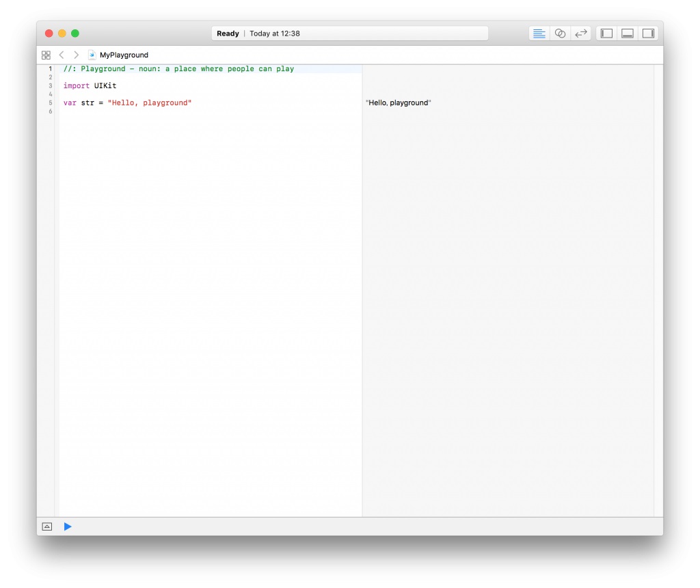This screenshot has width=700, height=588.
Task: Toggle the left Navigator panel
Action: pos(606,34)
